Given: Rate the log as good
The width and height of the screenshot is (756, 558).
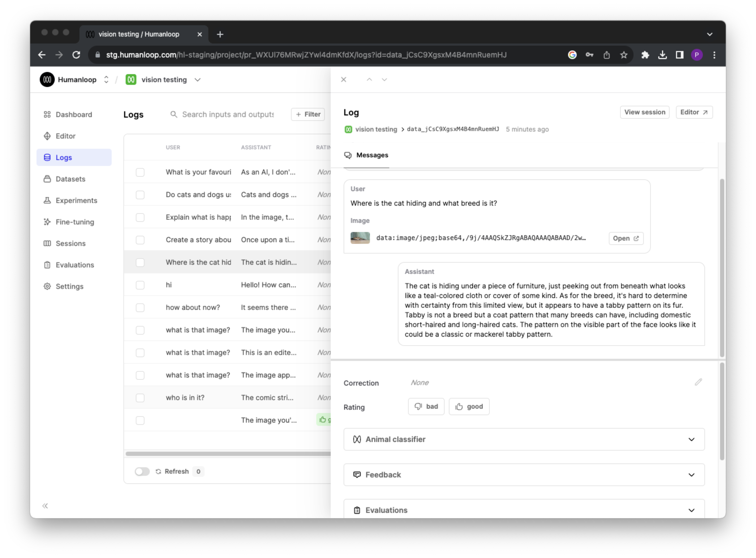Looking at the screenshot, I should click(469, 407).
